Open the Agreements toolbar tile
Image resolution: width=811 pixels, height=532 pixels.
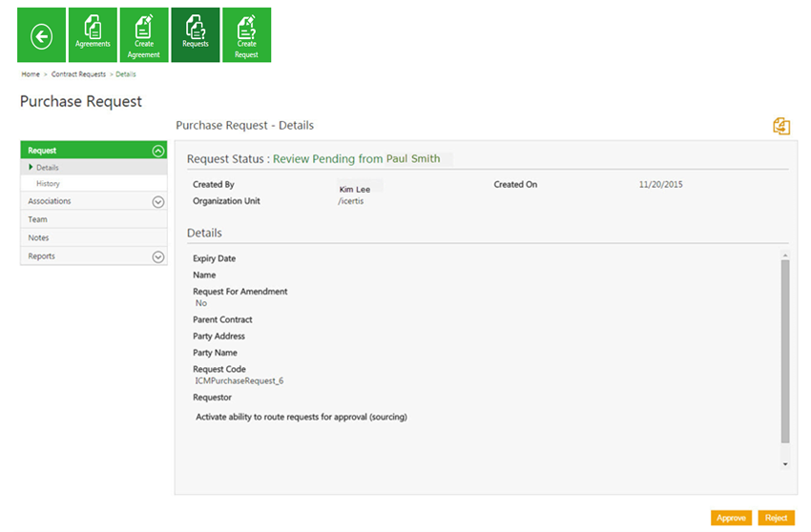point(93,35)
